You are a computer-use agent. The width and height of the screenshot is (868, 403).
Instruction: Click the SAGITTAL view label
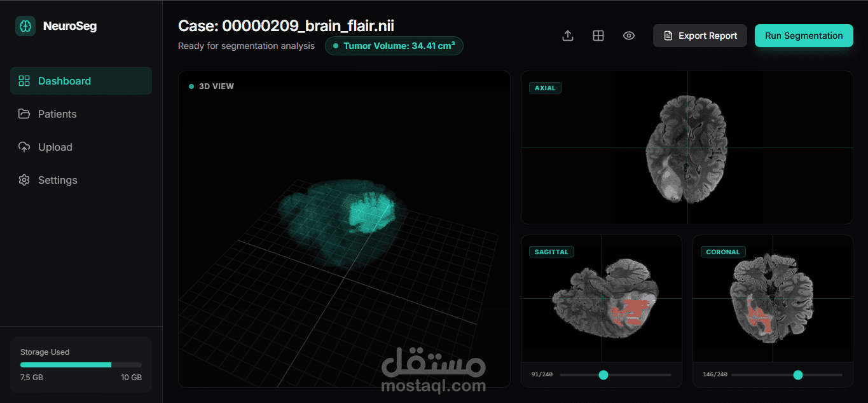(551, 252)
